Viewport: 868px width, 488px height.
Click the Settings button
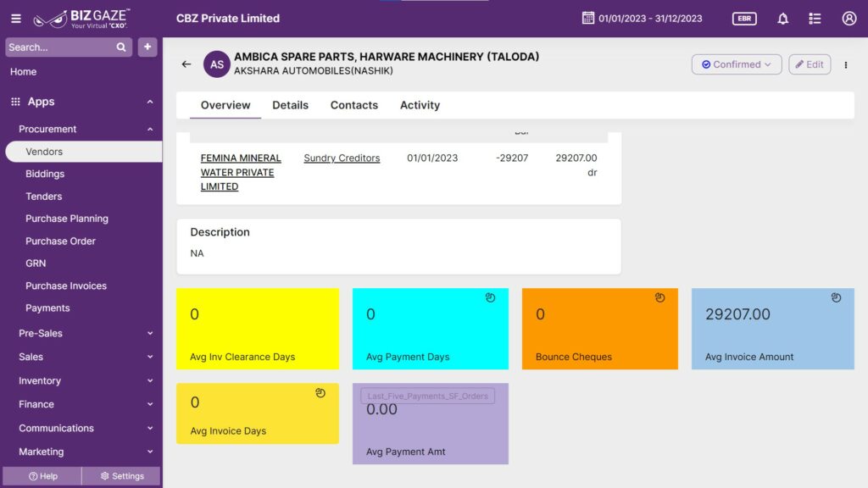pos(122,476)
